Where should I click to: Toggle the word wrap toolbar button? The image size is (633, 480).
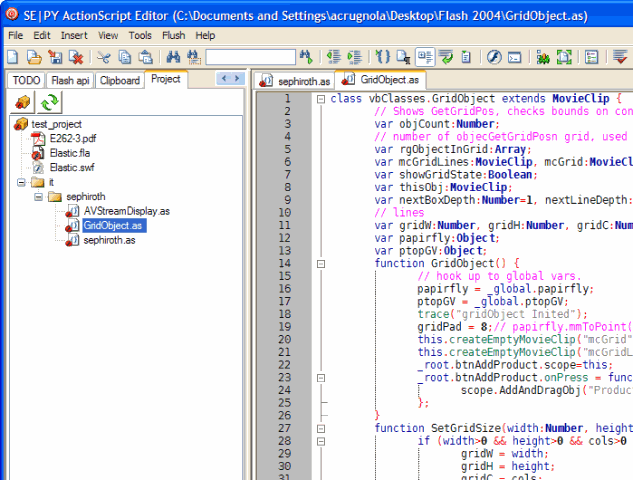(446, 57)
